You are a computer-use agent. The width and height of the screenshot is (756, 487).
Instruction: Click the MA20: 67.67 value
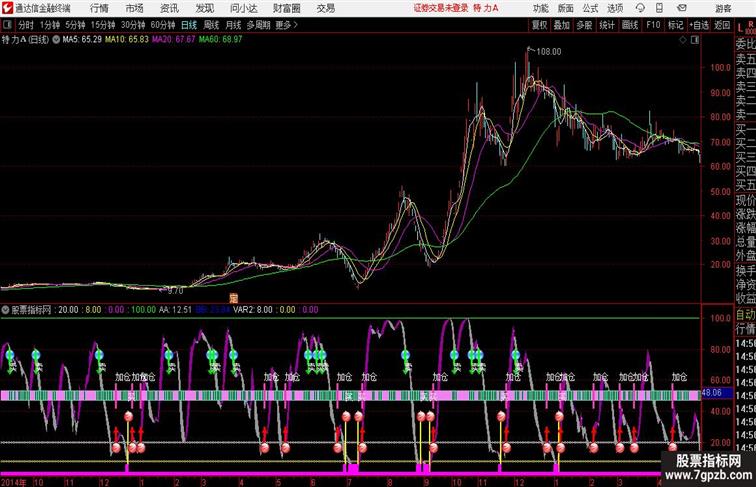tap(174, 40)
